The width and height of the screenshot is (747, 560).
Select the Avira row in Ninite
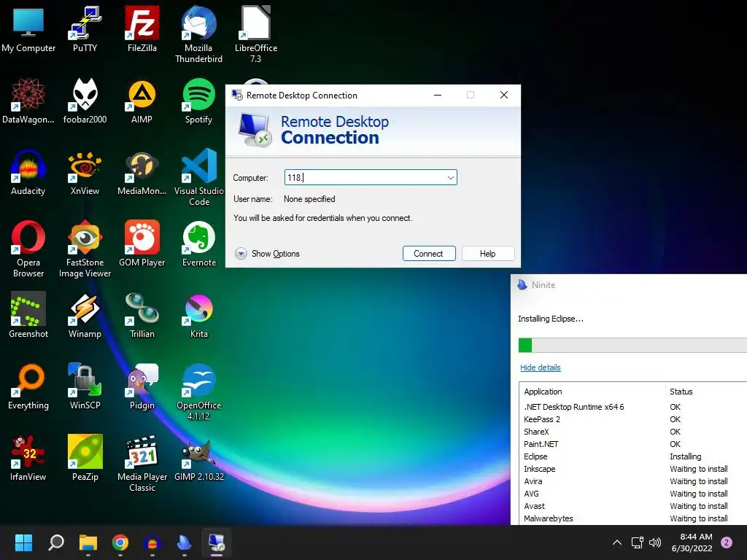[x=634, y=481]
